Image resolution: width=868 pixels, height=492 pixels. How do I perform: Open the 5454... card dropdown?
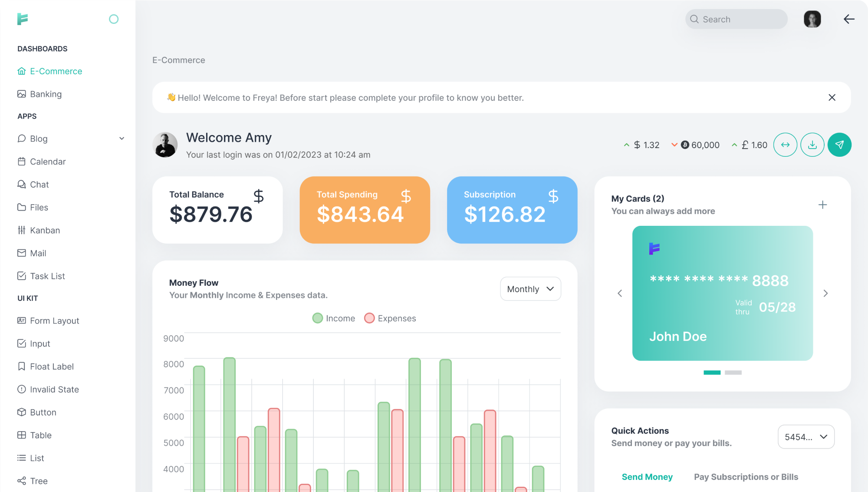click(x=806, y=437)
